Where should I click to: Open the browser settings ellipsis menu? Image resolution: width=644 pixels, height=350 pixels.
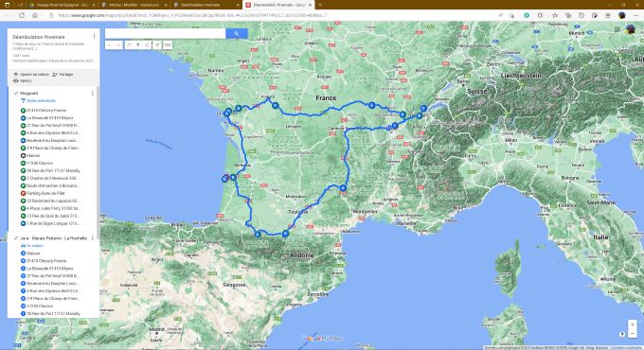coord(635,15)
